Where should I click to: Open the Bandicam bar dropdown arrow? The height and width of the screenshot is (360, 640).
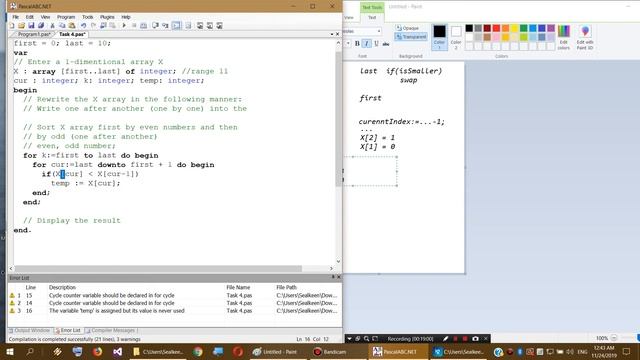coord(349,339)
